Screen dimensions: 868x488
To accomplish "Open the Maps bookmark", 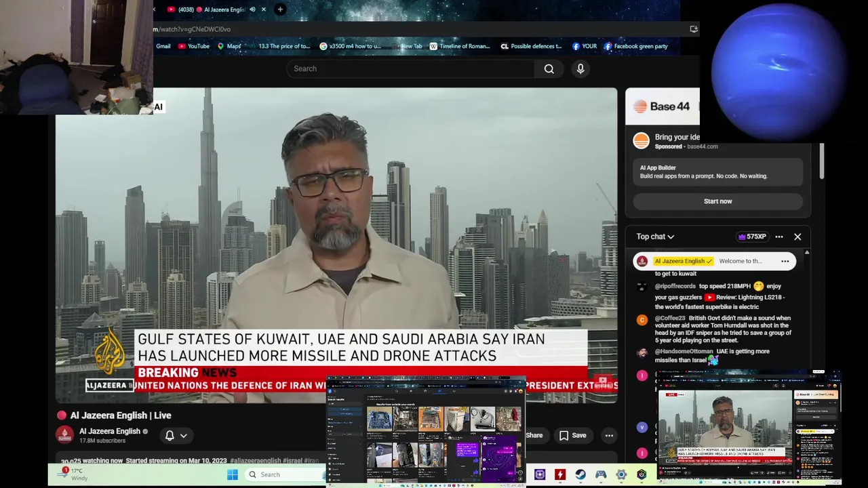I will pyautogui.click(x=229, y=46).
